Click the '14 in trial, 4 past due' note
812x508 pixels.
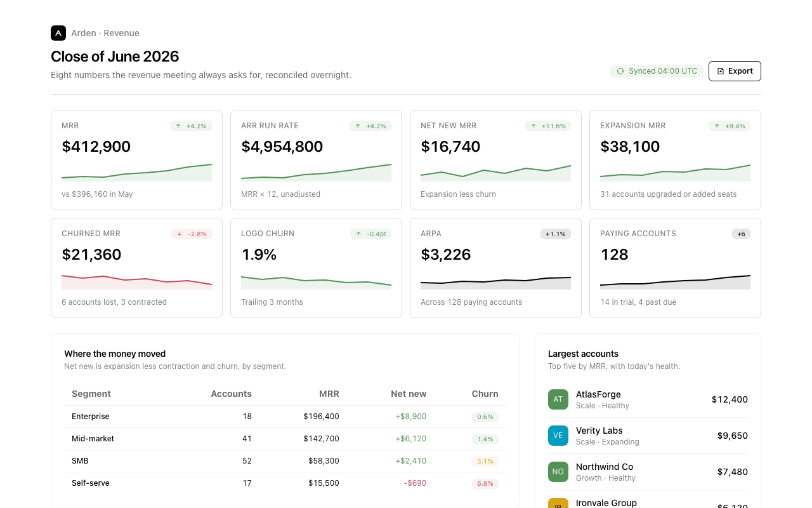pyautogui.click(x=638, y=302)
